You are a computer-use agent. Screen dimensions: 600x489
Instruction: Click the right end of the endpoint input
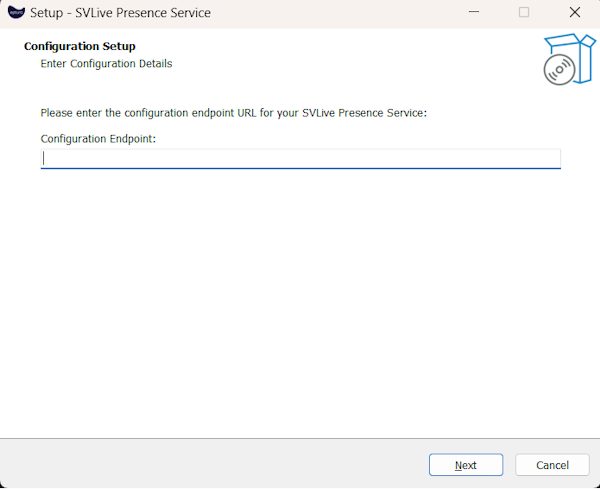click(x=550, y=158)
